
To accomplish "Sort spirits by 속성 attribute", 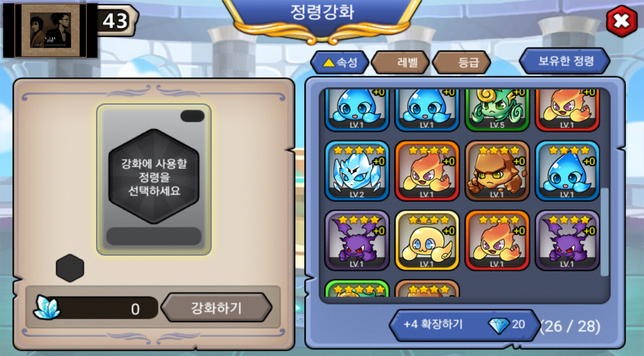I will pyautogui.click(x=340, y=63).
